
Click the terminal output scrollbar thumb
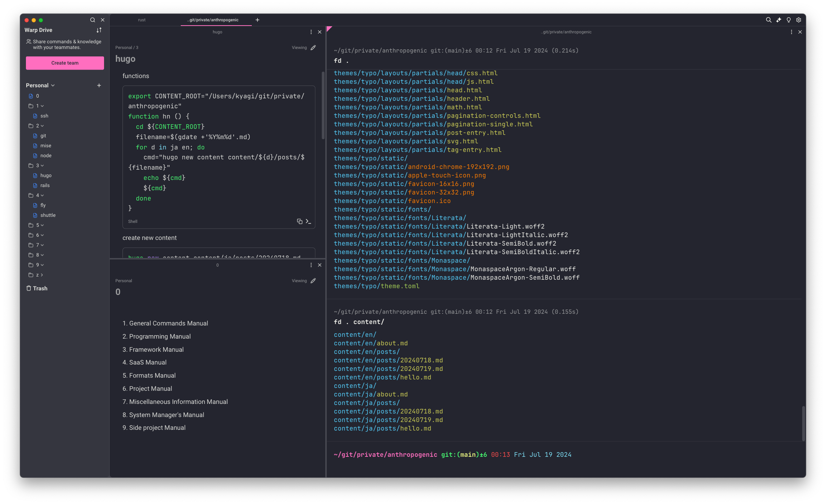click(x=803, y=423)
